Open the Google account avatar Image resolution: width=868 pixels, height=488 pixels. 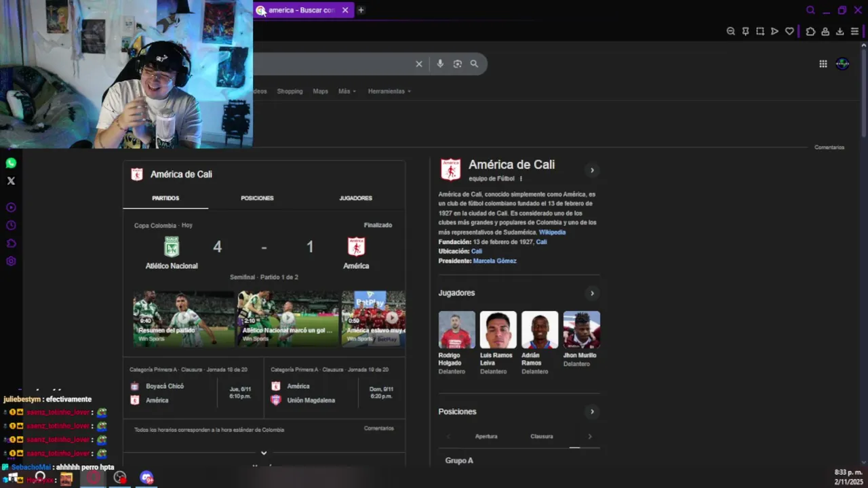coord(842,64)
